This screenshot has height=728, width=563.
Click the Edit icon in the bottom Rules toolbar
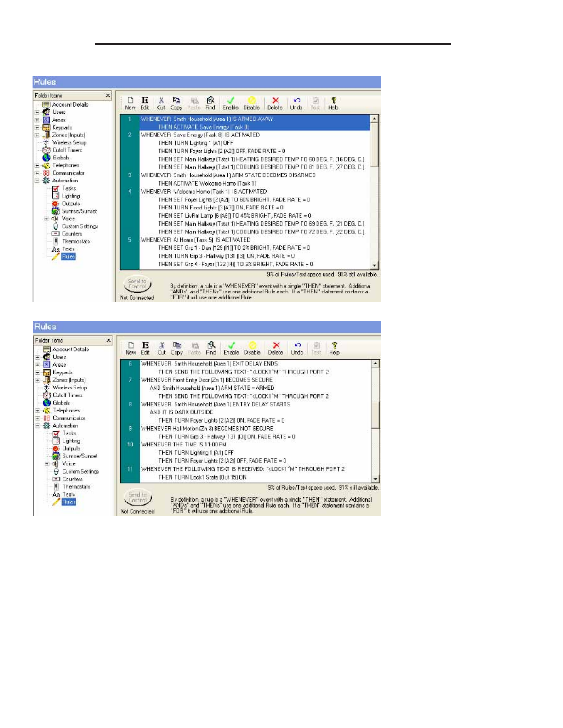[x=145, y=348]
